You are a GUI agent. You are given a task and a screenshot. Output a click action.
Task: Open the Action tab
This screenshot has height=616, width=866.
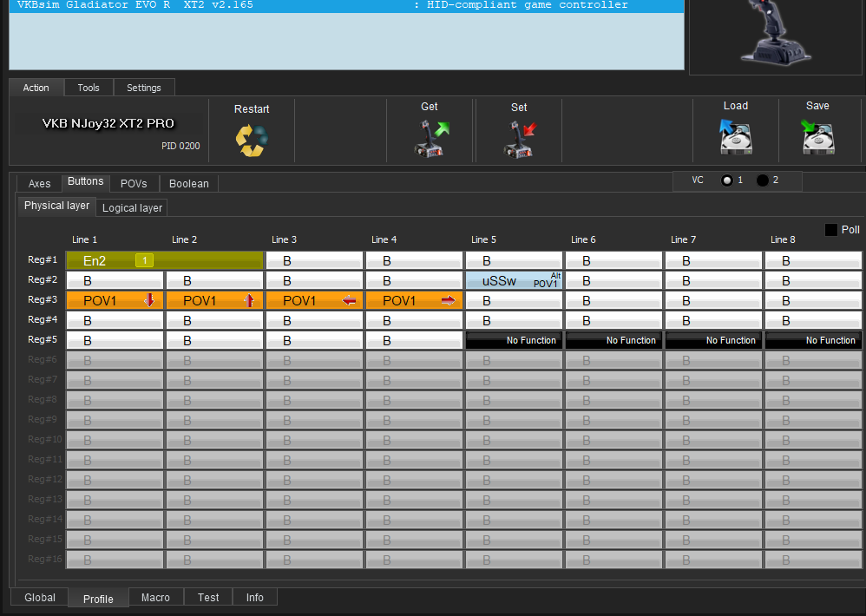[36, 88]
